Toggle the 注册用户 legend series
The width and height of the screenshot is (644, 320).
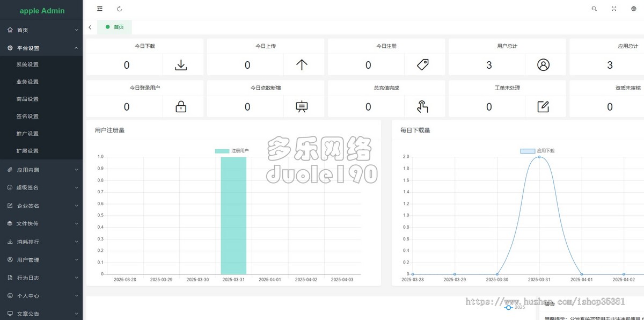coord(232,151)
